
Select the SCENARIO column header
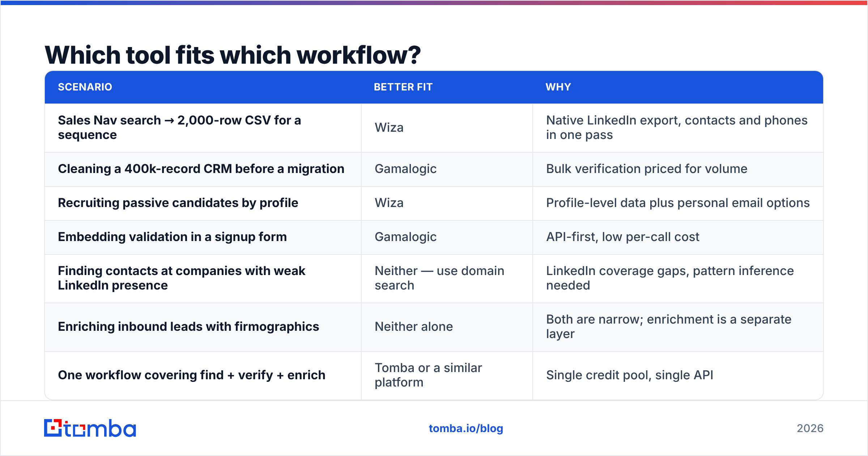(85, 87)
